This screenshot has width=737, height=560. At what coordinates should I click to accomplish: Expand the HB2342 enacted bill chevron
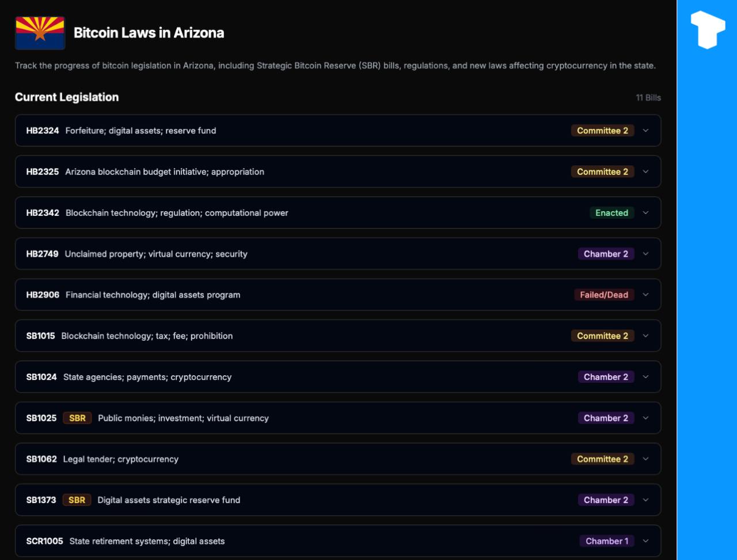point(645,213)
